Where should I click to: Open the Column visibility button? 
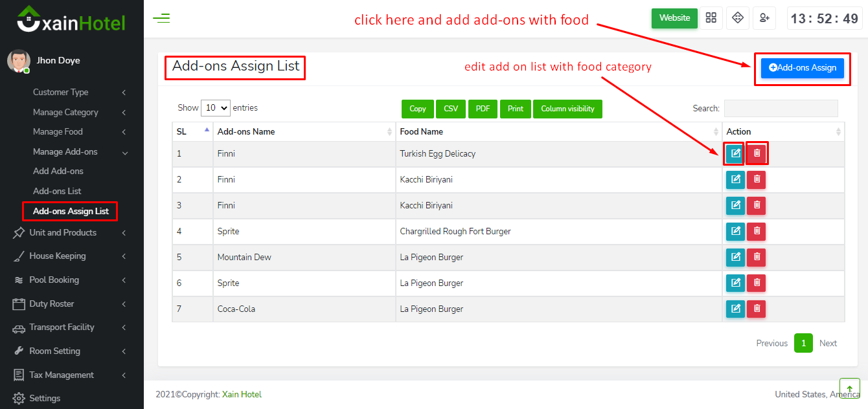click(567, 109)
